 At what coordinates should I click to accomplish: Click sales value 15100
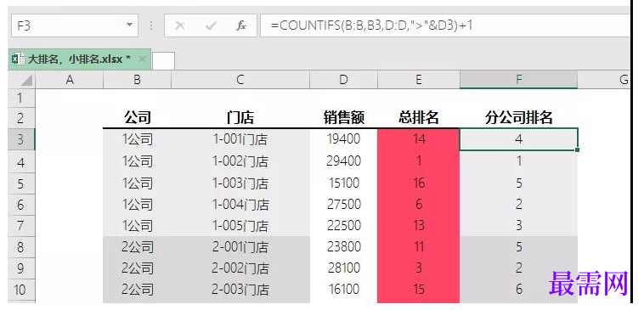coord(343,183)
